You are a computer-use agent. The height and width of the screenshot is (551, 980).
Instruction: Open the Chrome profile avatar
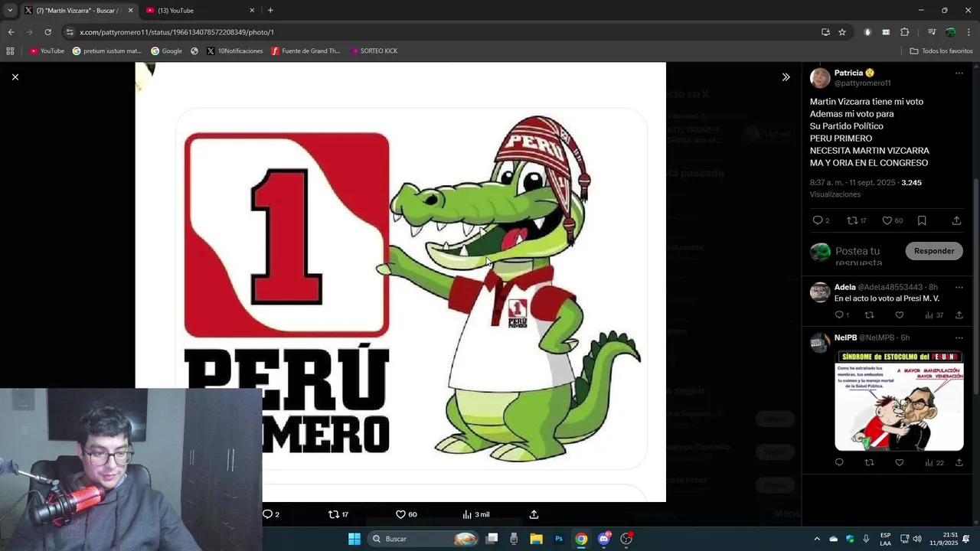pyautogui.click(x=951, y=32)
